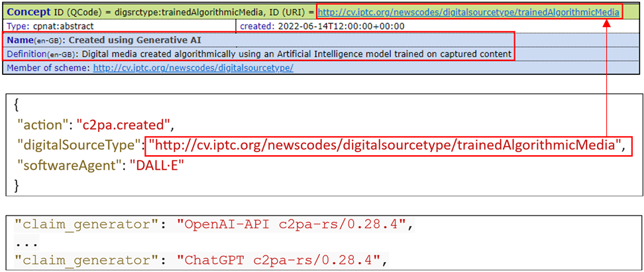Viewport: 644px width, 272px height.
Task: Click the "digitalSourceType" key
Action: tap(79, 145)
